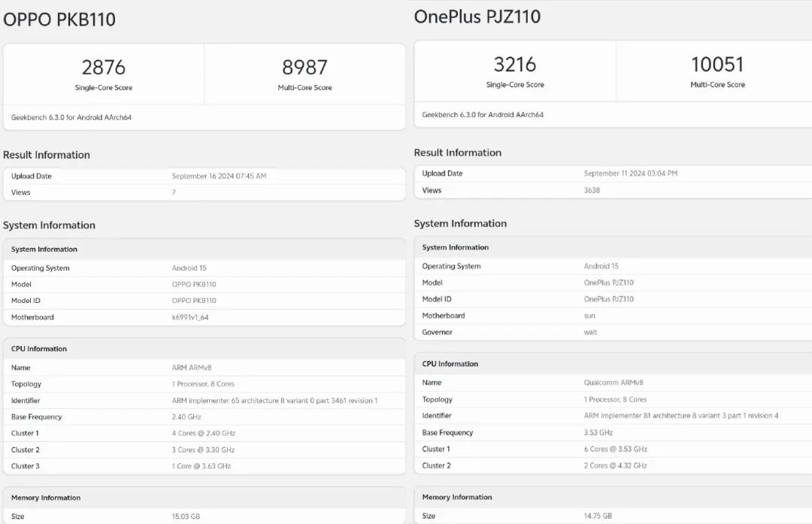Select base frequency 2.40 GHz
Viewport: 812px width, 524px height.
(x=186, y=416)
